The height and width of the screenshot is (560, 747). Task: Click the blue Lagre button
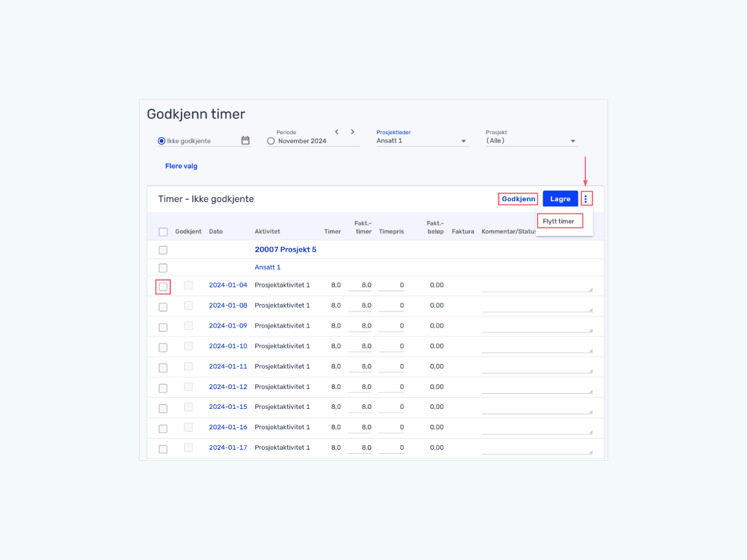560,199
